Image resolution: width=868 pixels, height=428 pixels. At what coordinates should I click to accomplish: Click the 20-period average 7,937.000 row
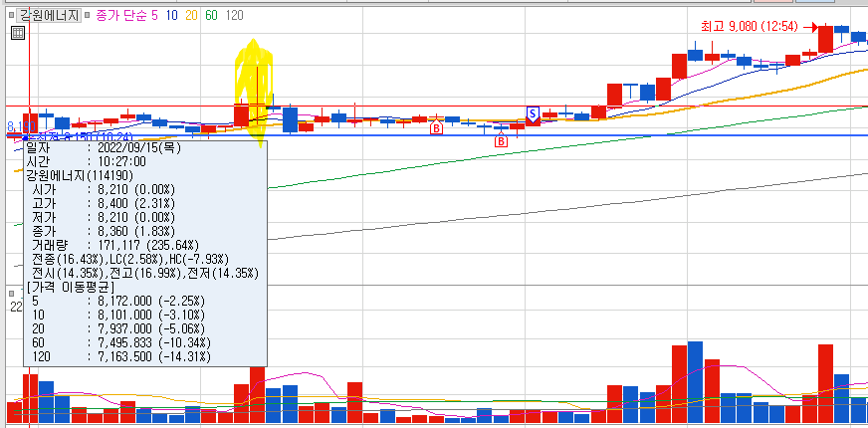click(118, 328)
